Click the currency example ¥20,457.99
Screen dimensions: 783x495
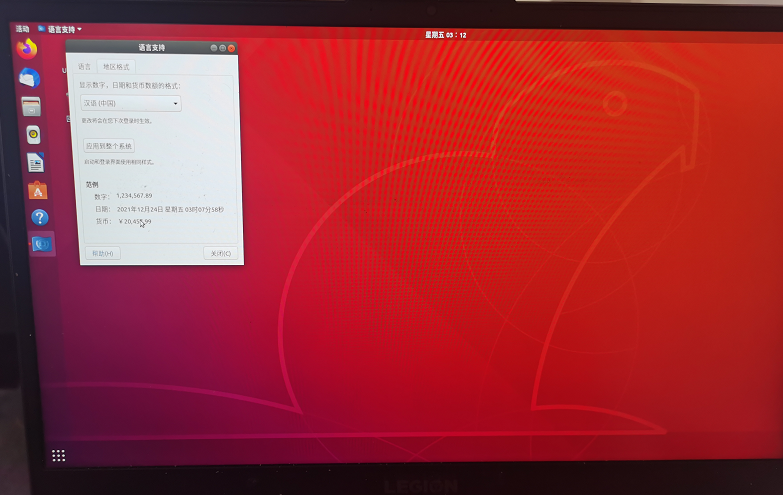(x=135, y=221)
